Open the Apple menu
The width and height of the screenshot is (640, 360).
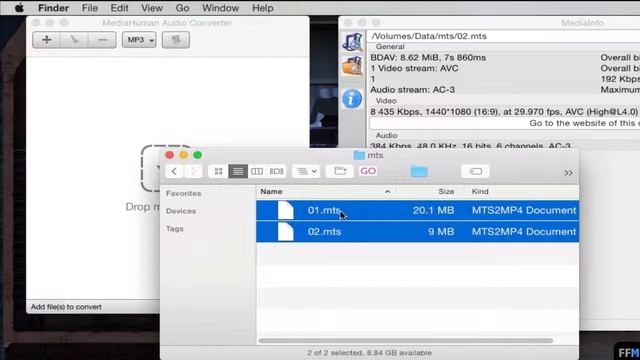[x=19, y=8]
